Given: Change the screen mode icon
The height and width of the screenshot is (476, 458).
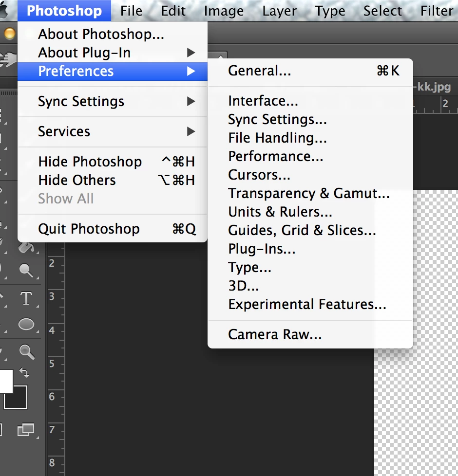Looking at the screenshot, I should 26,430.
